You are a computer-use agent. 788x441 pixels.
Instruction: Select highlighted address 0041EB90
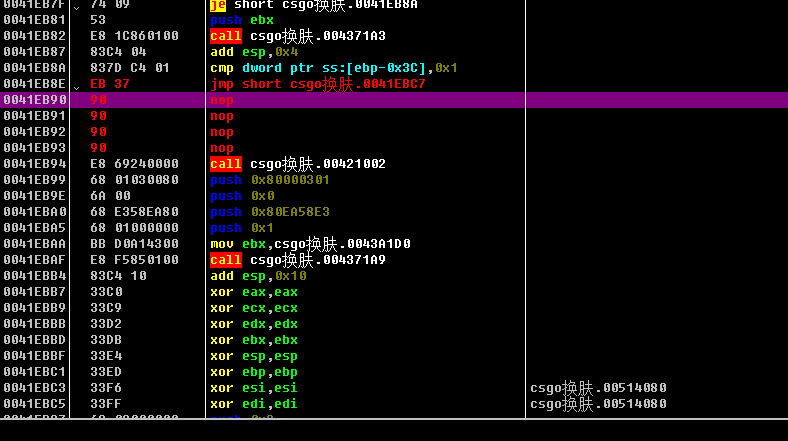tap(34, 100)
